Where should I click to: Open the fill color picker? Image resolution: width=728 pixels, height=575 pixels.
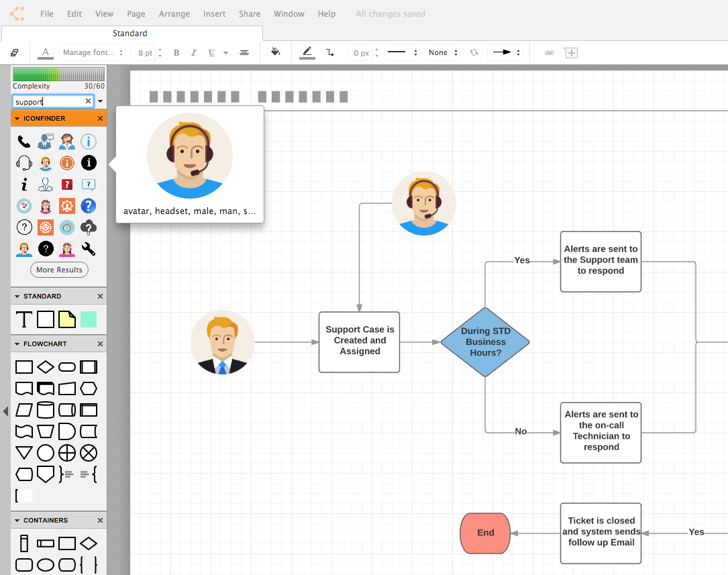pos(275,52)
